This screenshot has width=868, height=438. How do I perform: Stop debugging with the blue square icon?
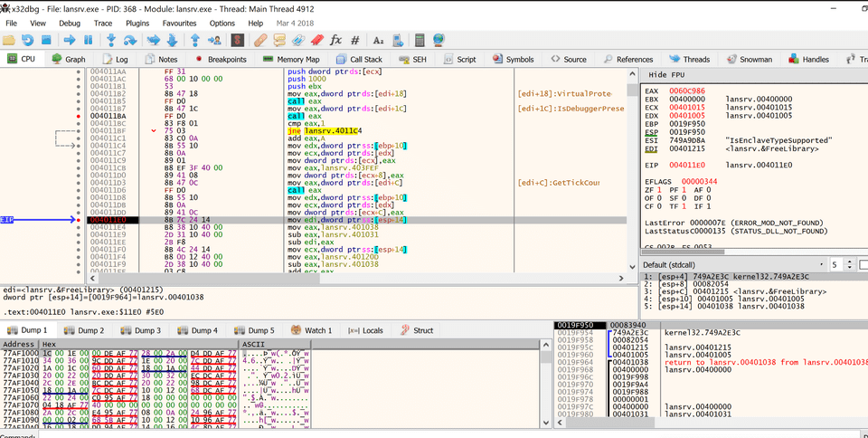[x=46, y=40]
